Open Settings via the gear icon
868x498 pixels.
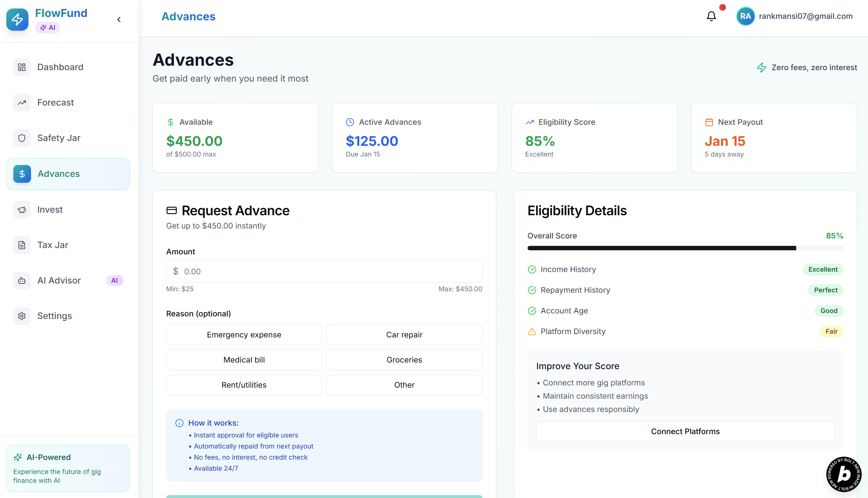pyautogui.click(x=22, y=316)
